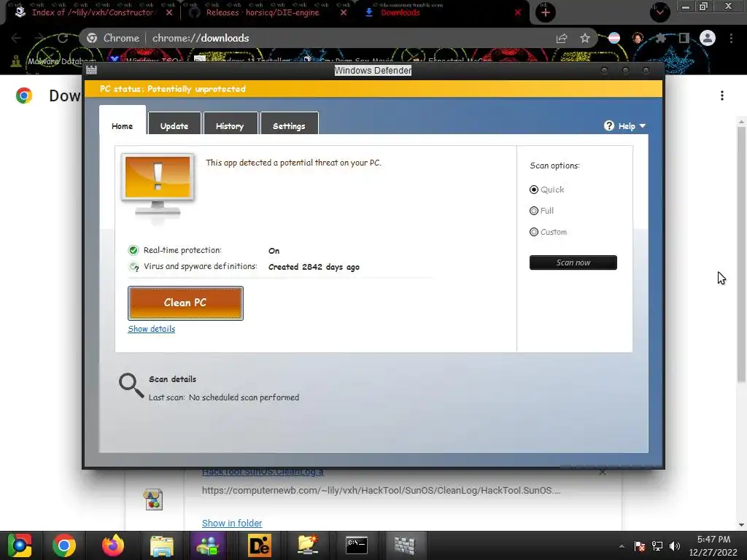Open the Downloads page three-dot menu
The image size is (747, 560).
(722, 96)
